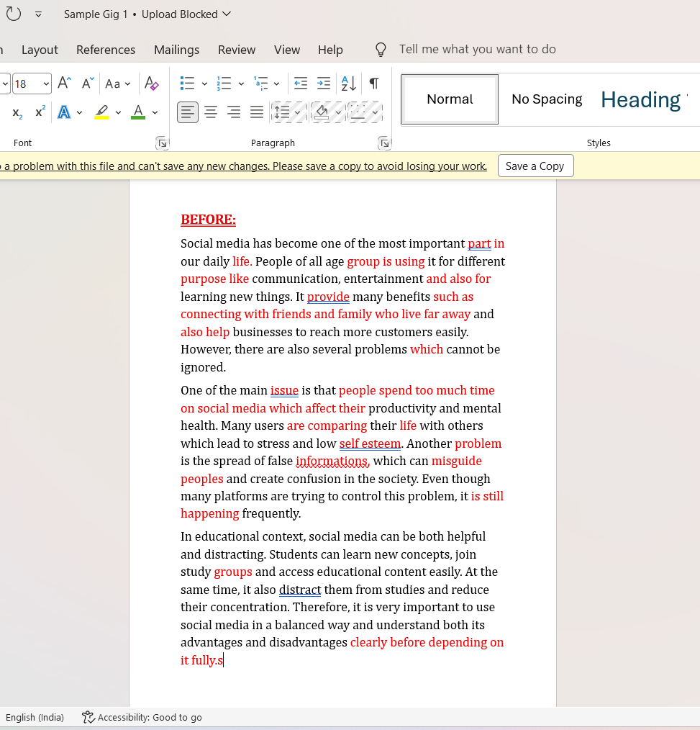Click the underlined word 'distract'
The image size is (700, 730).
tap(300, 590)
